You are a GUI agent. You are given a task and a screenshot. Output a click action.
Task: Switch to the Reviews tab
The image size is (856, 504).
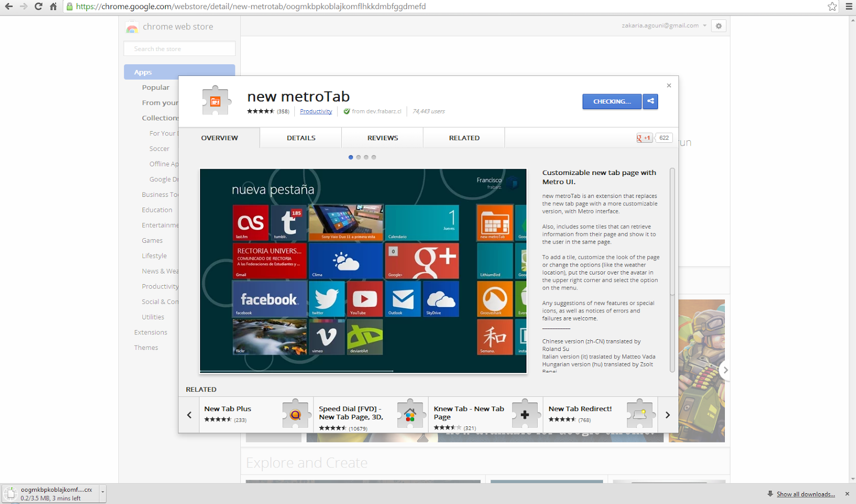[x=383, y=138]
